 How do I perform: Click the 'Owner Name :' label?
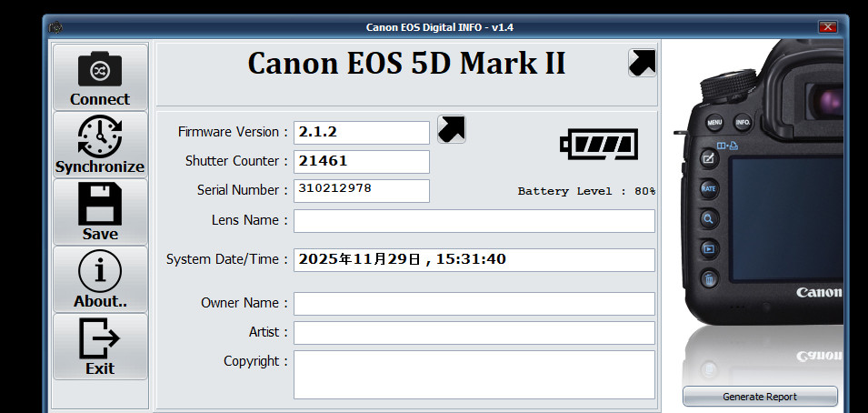tap(244, 303)
